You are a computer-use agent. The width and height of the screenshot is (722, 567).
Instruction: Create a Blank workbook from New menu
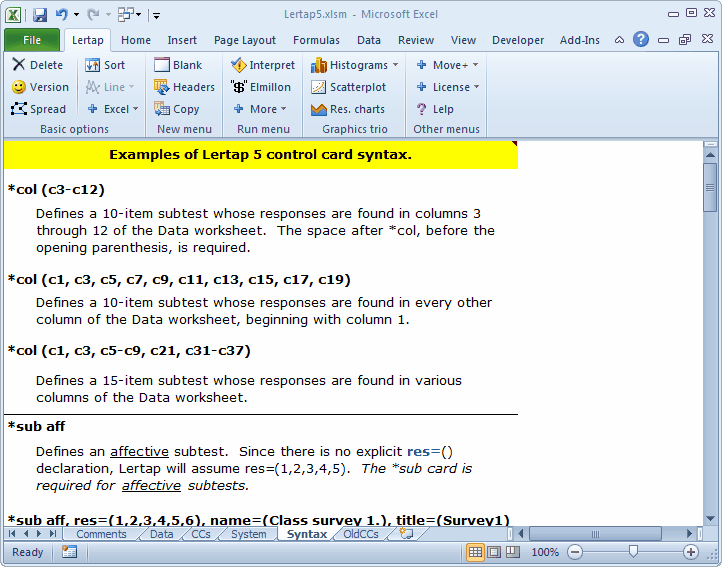click(x=162, y=65)
